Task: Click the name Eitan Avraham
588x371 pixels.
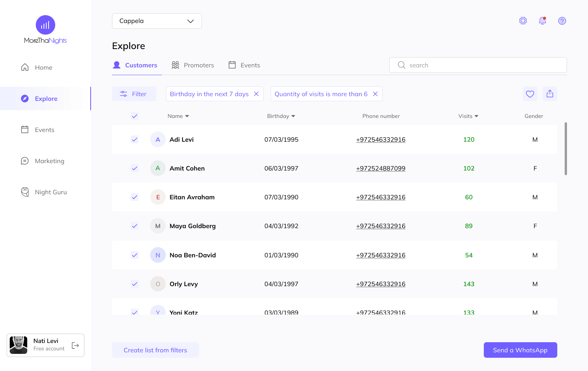Action: pyautogui.click(x=192, y=197)
